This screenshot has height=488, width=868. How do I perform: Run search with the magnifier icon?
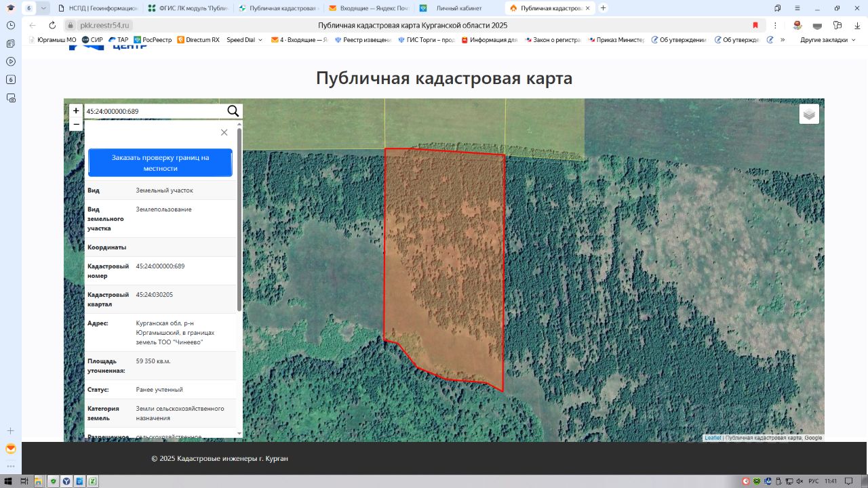click(233, 111)
